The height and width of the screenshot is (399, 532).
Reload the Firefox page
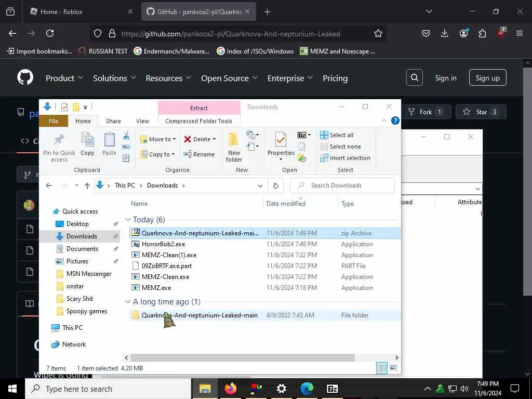[x=50, y=33]
